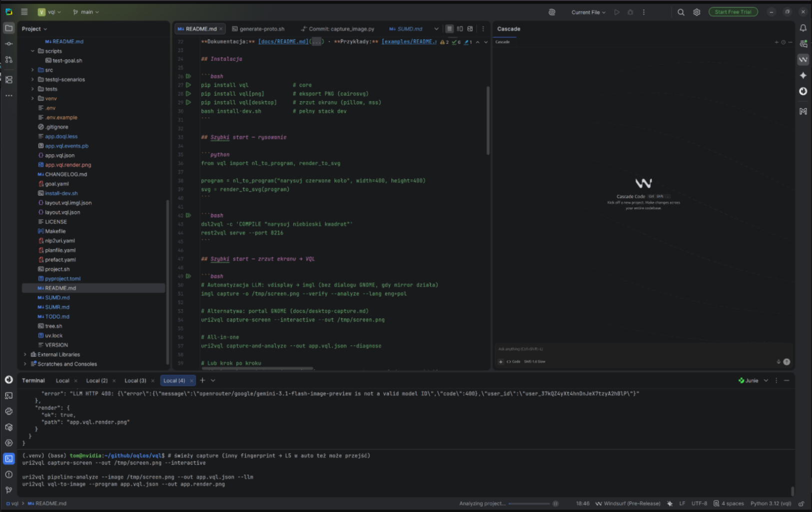Open the Project view selector dropdown
Screen dimensions: 812x512
click(34, 29)
